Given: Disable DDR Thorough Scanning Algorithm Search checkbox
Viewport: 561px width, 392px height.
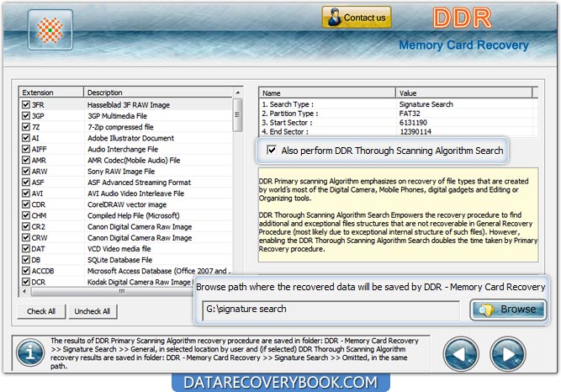Looking at the screenshot, I should point(272,150).
